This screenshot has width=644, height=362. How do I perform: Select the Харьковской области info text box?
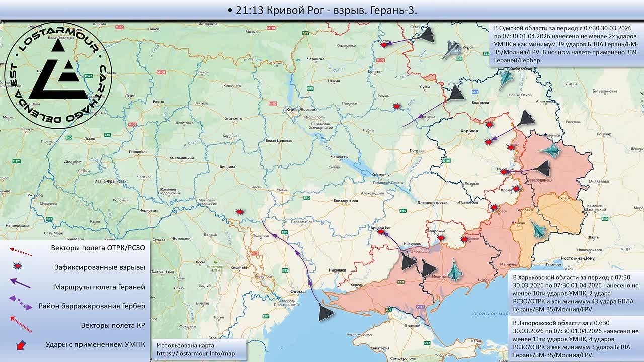point(575,290)
